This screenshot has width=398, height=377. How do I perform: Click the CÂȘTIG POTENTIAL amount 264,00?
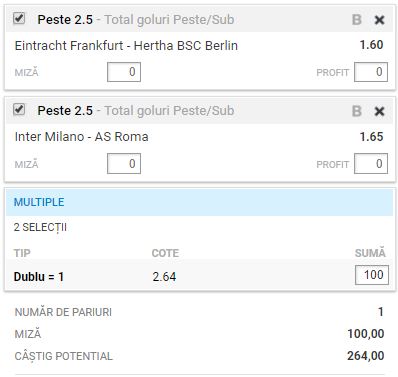click(x=366, y=356)
